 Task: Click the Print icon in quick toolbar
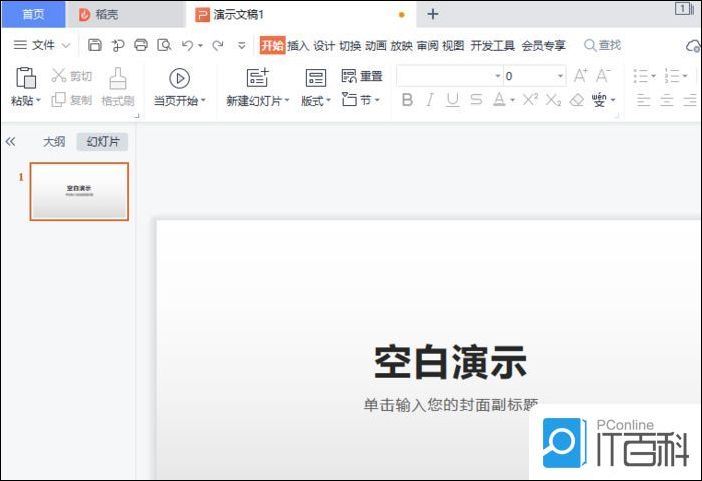pyautogui.click(x=141, y=45)
